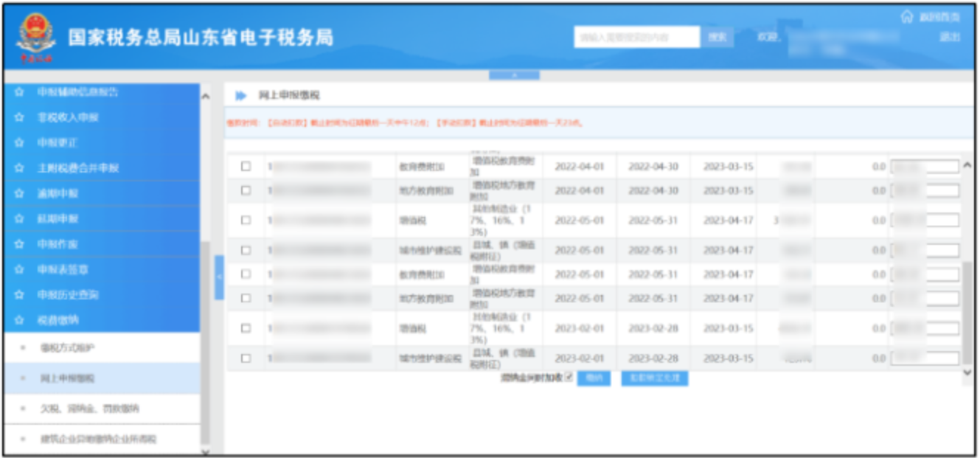The image size is (980, 458).
Task: Check the 增值税 row dated 2022-05-01
Action: pos(246,220)
